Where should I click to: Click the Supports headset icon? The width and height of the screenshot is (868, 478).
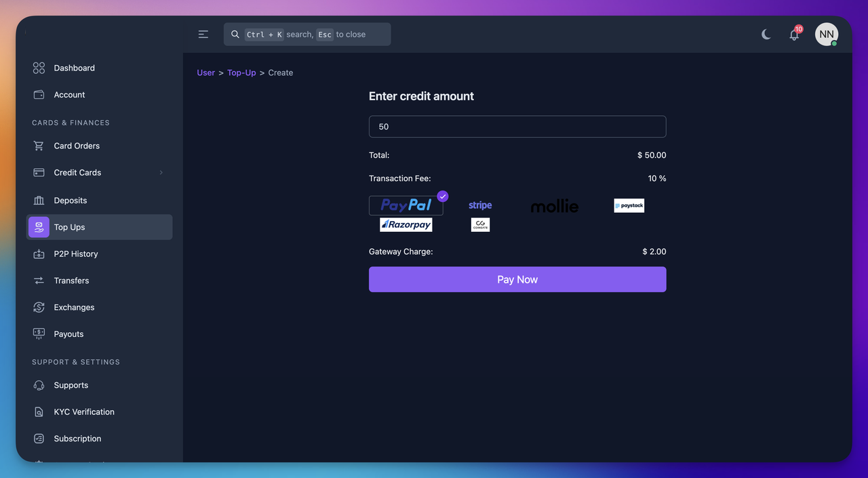[39, 385]
